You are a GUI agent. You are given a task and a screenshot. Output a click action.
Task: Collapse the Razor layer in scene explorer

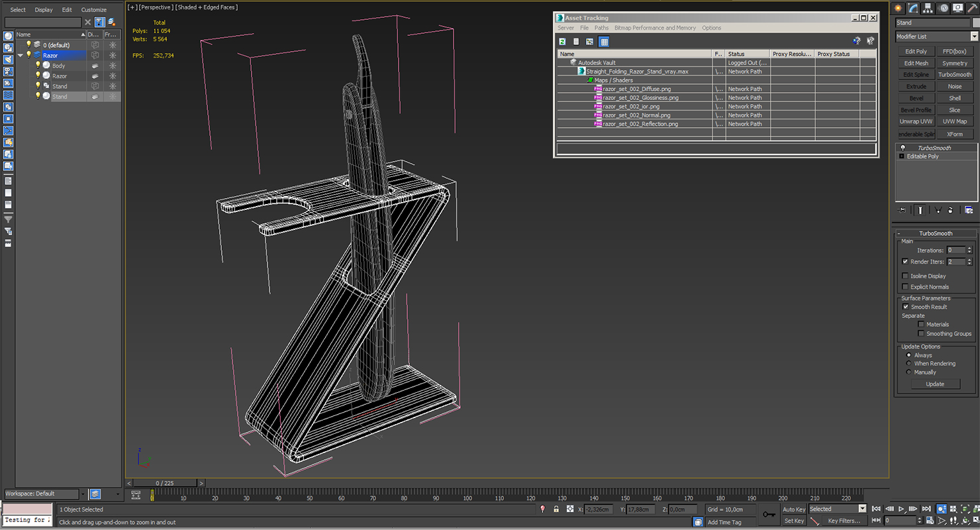point(21,55)
